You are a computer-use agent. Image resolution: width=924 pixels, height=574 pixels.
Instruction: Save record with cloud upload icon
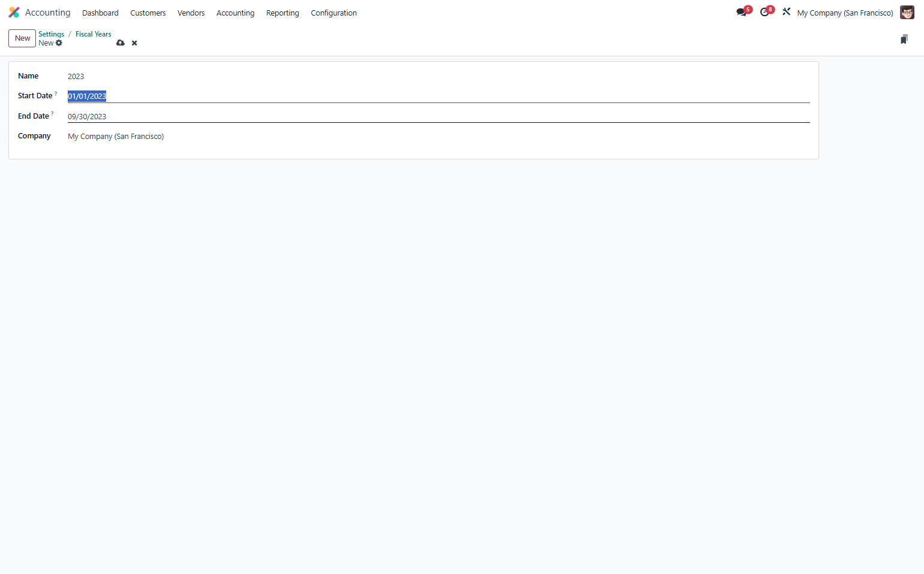121,43
